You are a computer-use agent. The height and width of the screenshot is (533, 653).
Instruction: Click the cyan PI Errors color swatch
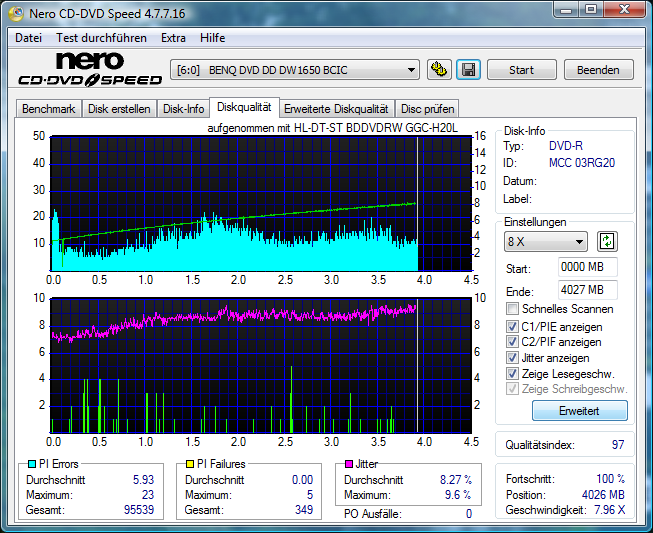point(32,464)
